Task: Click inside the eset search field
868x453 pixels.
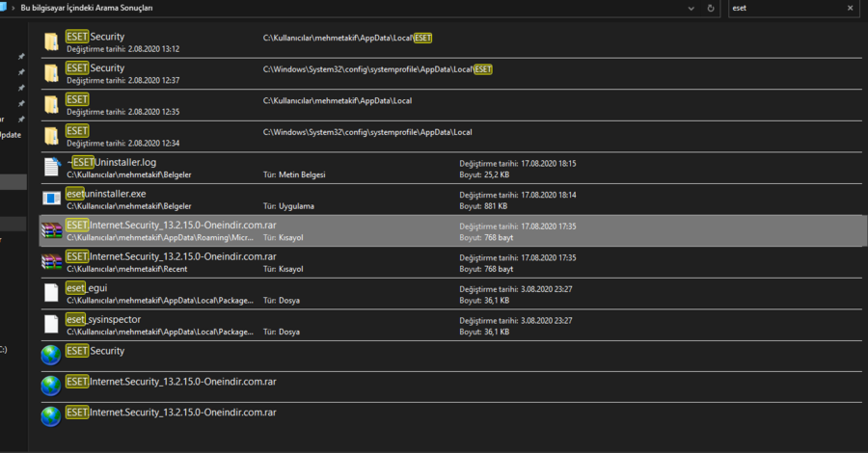Action: (x=781, y=8)
